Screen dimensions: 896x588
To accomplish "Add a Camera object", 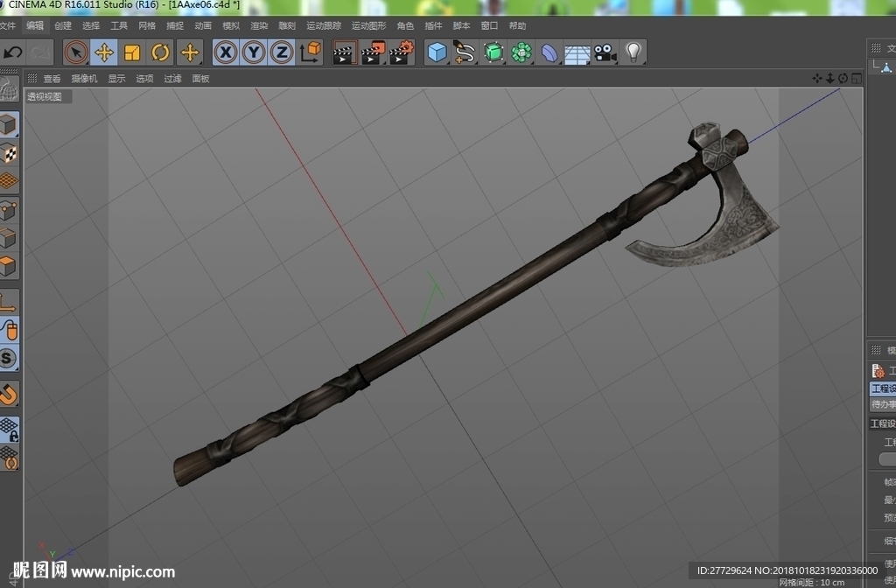I will click(x=605, y=52).
